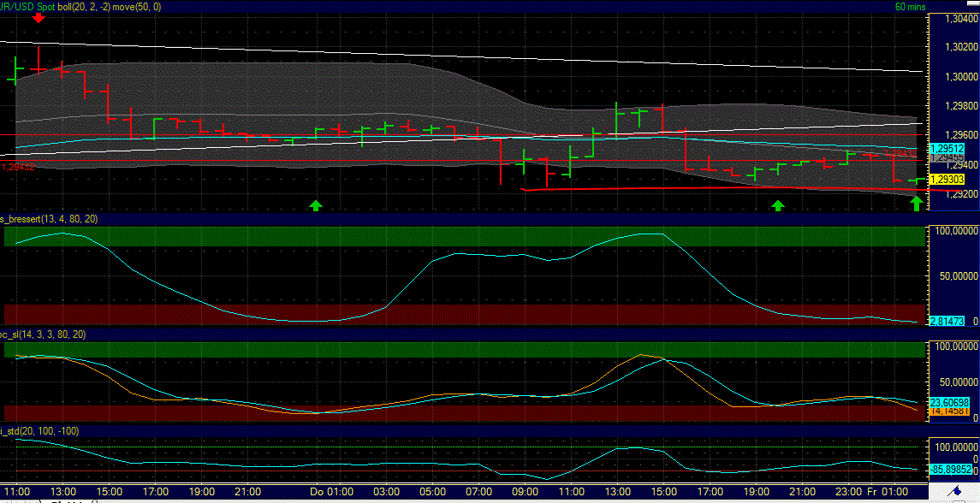
Task: Click the green up arrow below the candles
Action: pos(315,205)
